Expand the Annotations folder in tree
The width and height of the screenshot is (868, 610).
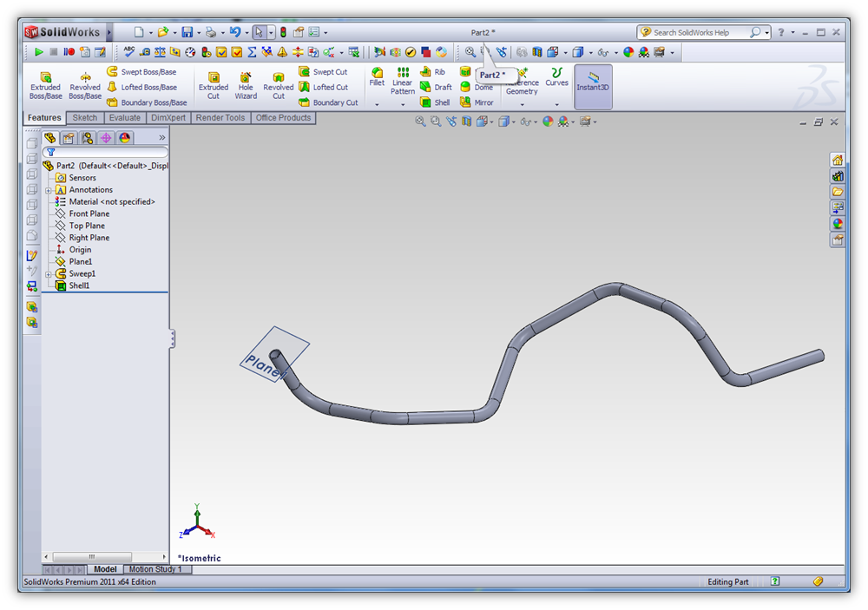click(x=49, y=190)
